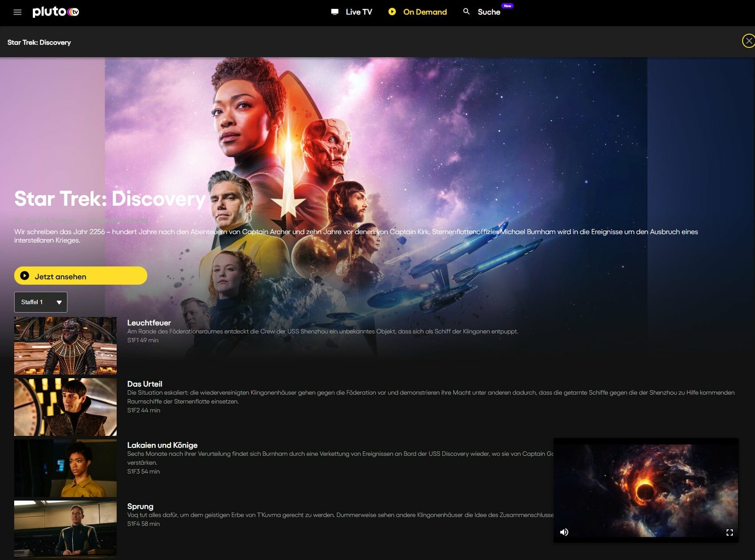Image resolution: width=755 pixels, height=560 pixels.
Task: Open the hamburger menu
Action: point(17,12)
